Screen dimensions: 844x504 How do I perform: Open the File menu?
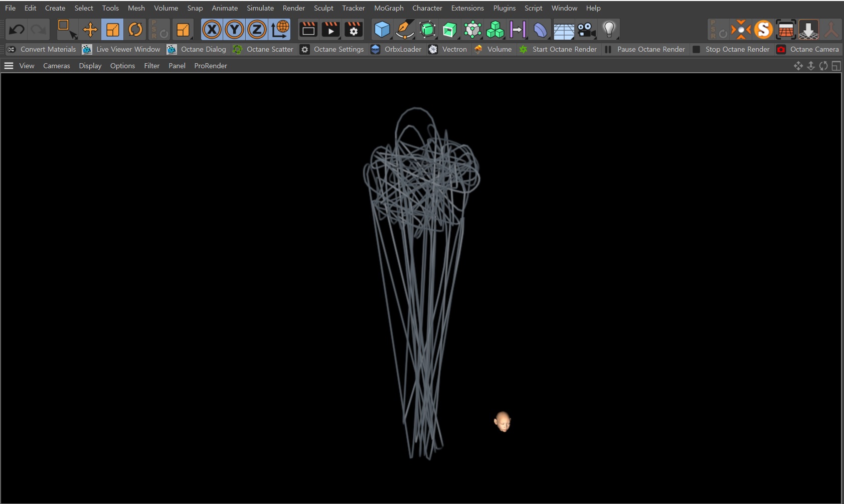10,8
